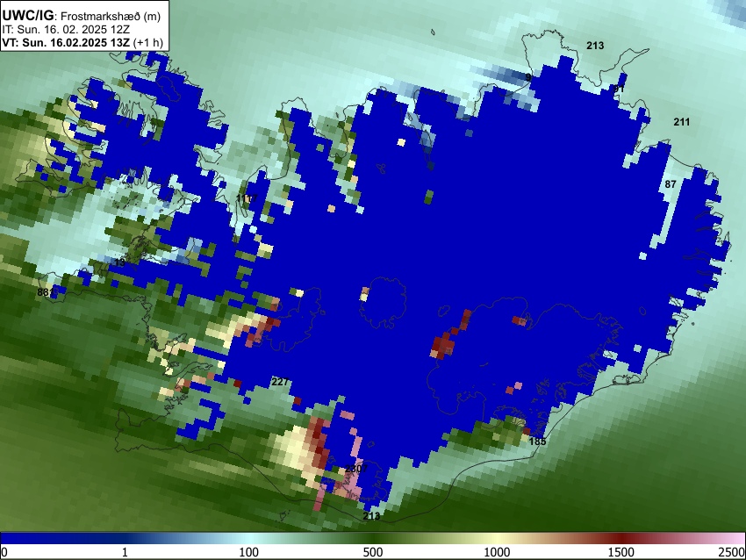This screenshot has width=746, height=560.
Task: Click the 91 value label on the map
Action: coord(619,89)
